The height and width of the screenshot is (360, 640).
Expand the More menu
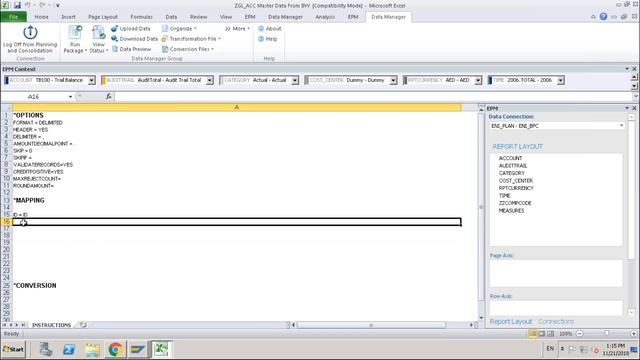237,29
